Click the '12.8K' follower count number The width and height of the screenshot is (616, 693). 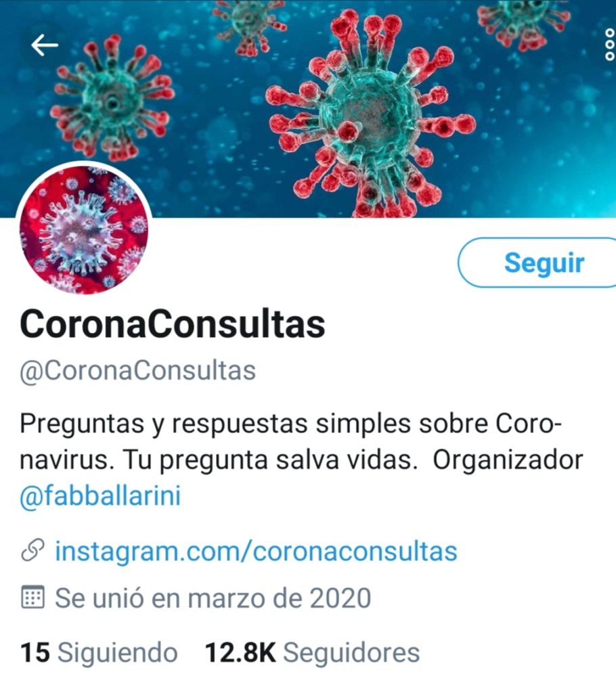coord(240,652)
